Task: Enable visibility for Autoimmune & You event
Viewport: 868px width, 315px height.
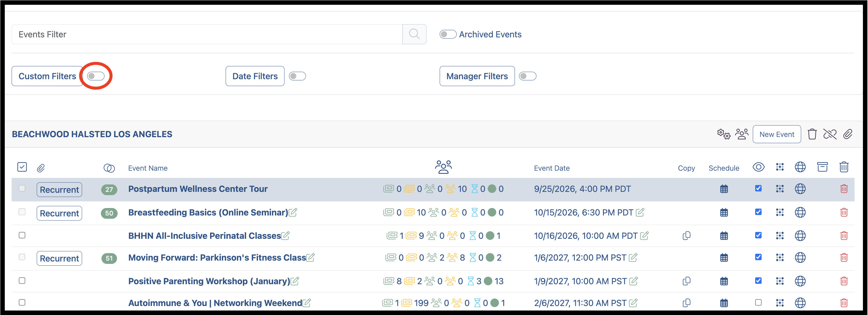Action: (758, 302)
